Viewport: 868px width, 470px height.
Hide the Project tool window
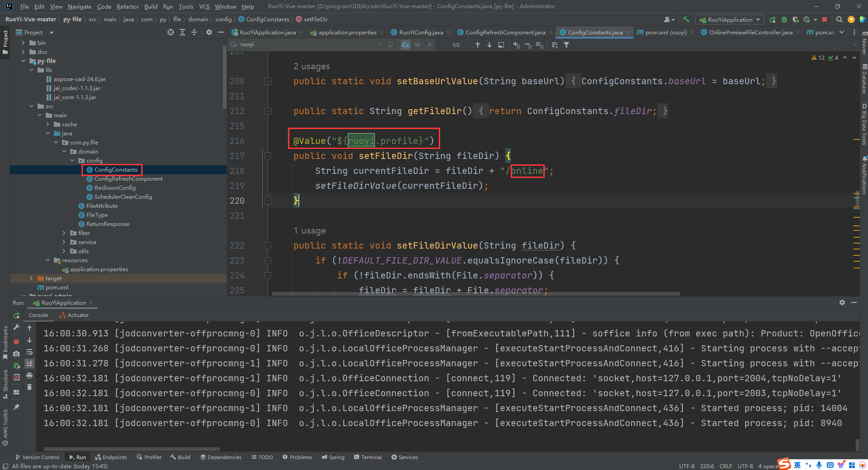click(x=221, y=32)
